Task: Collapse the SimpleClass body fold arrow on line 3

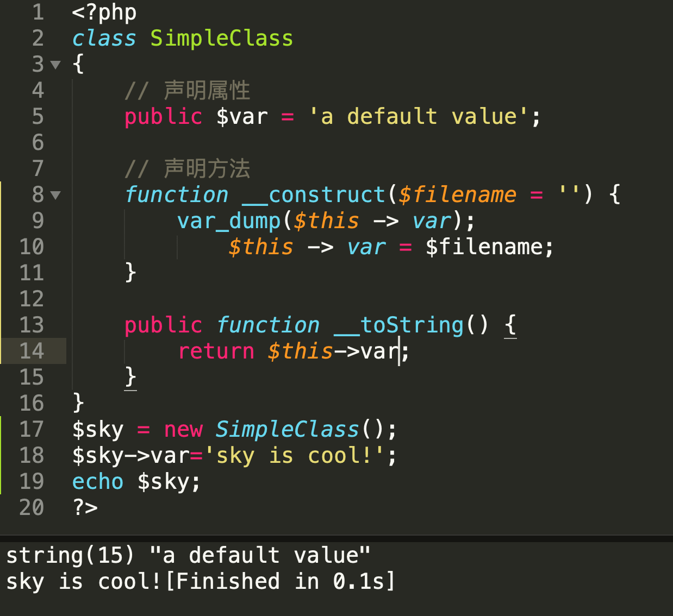Action: pos(55,65)
